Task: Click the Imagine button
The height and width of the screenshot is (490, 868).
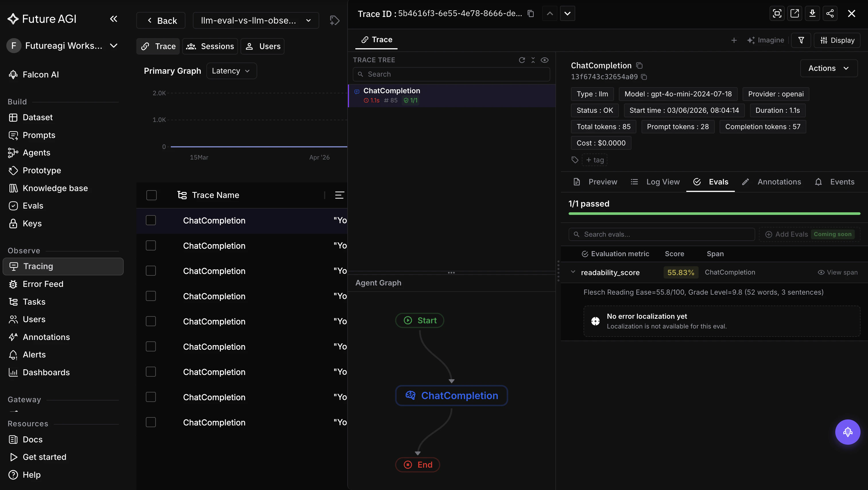Action: (765, 40)
